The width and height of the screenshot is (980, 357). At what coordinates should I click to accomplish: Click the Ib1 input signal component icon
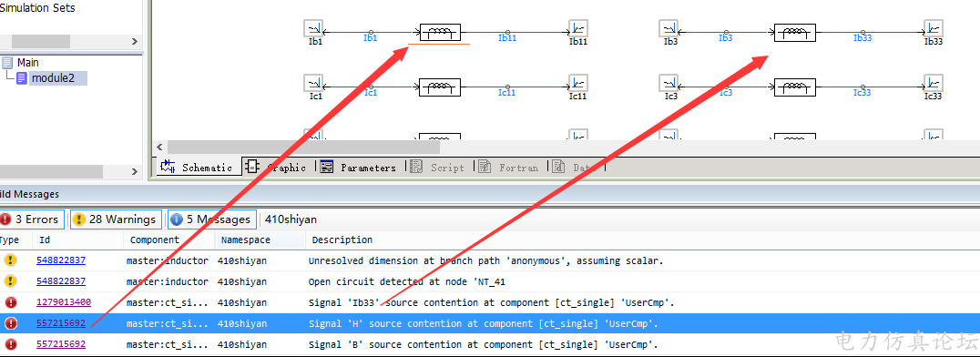pos(313,28)
